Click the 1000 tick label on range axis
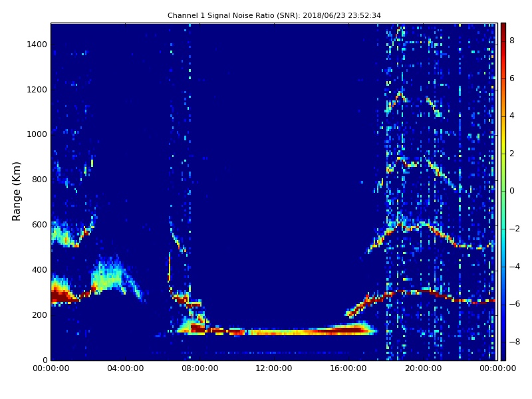This screenshot has width=532, height=399. point(37,134)
